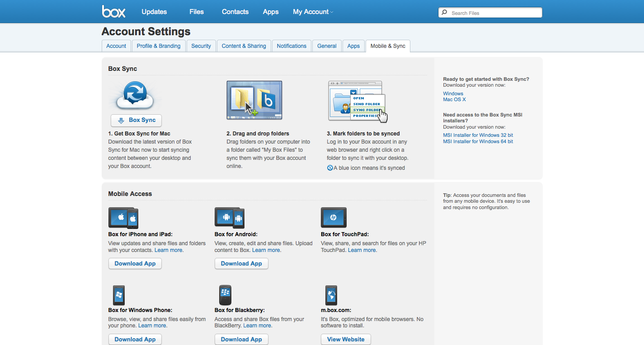Click the m.box.com globe phone icon
644x345 pixels.
pyautogui.click(x=331, y=295)
